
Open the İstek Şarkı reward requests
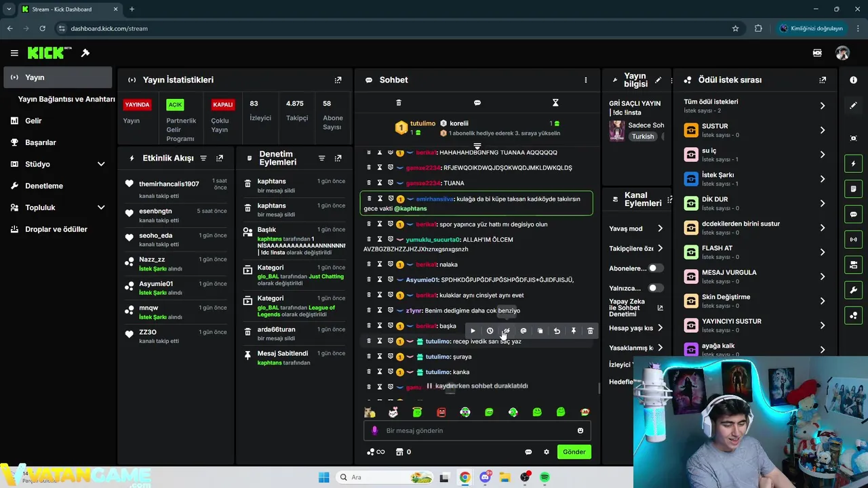(x=754, y=179)
